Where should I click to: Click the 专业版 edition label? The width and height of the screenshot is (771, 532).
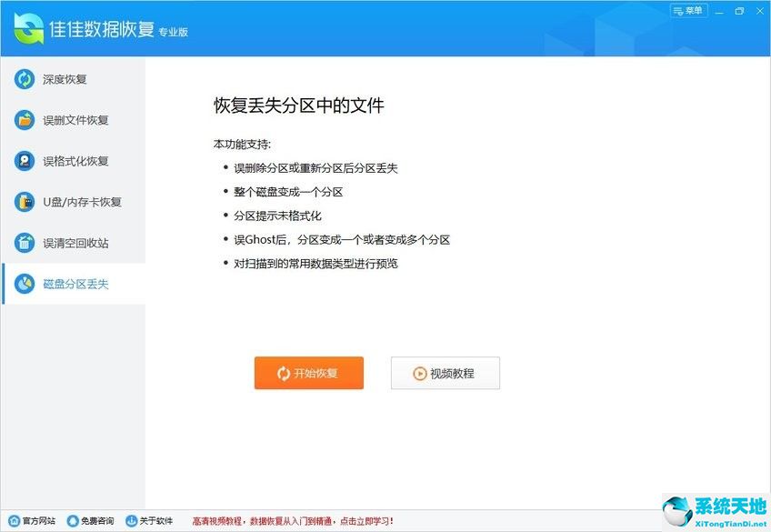pyautogui.click(x=173, y=33)
